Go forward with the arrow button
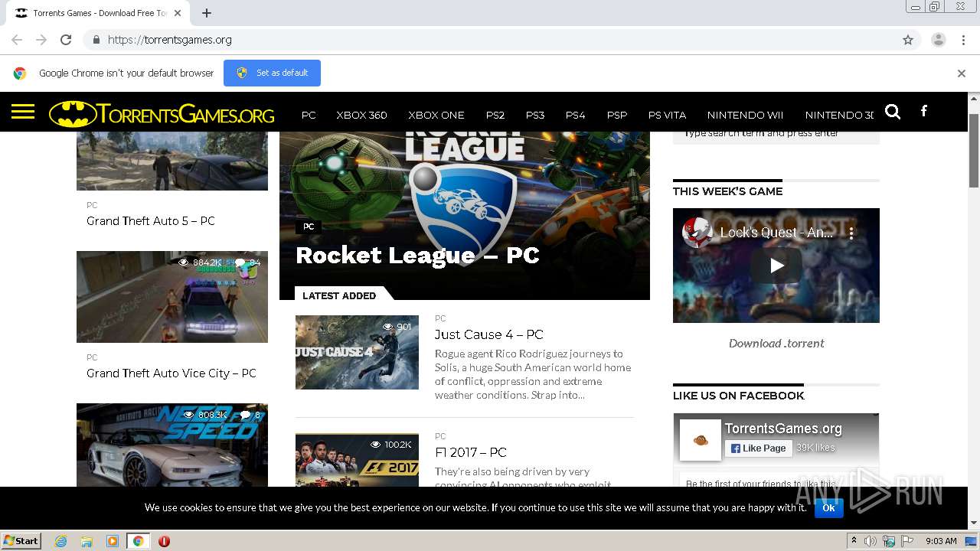This screenshot has width=980, height=551. point(41,40)
